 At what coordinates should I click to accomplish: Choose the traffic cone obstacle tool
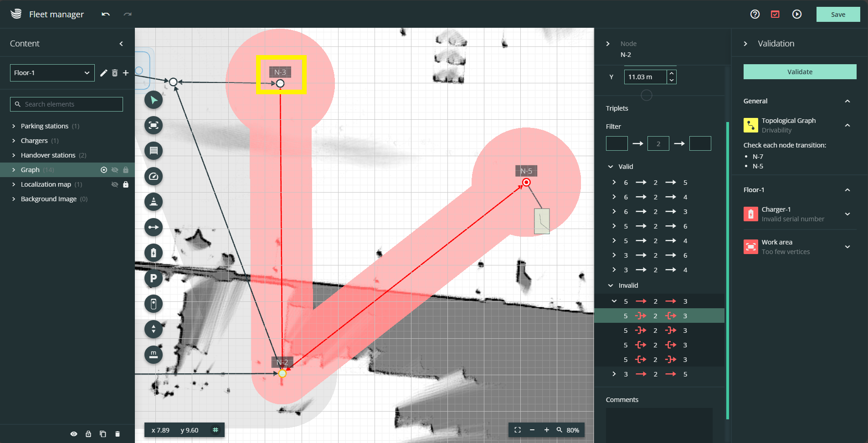tap(154, 202)
